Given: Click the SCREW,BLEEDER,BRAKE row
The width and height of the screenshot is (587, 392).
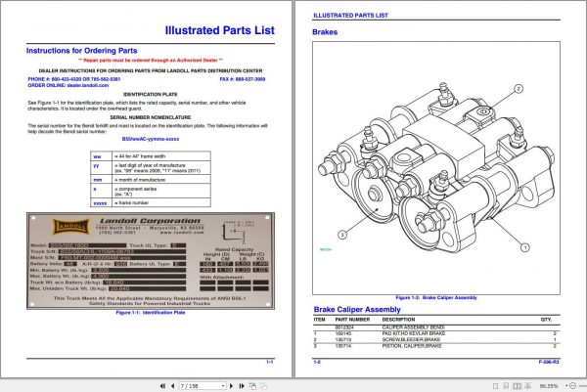Looking at the screenshot, I should pyautogui.click(x=436, y=339).
